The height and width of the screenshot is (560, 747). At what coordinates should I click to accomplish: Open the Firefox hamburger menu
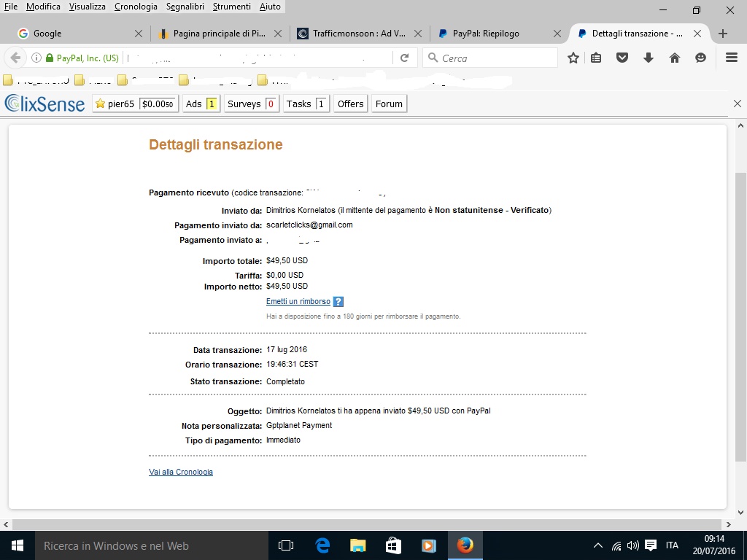click(732, 57)
